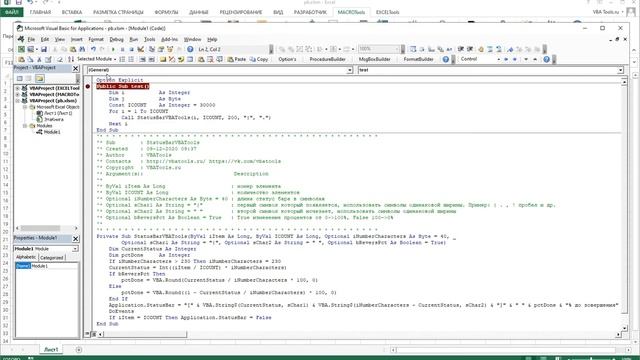Viewport: 640px width, 360px height.
Task: Open the File menu in VBA editor
Action: click(31, 40)
